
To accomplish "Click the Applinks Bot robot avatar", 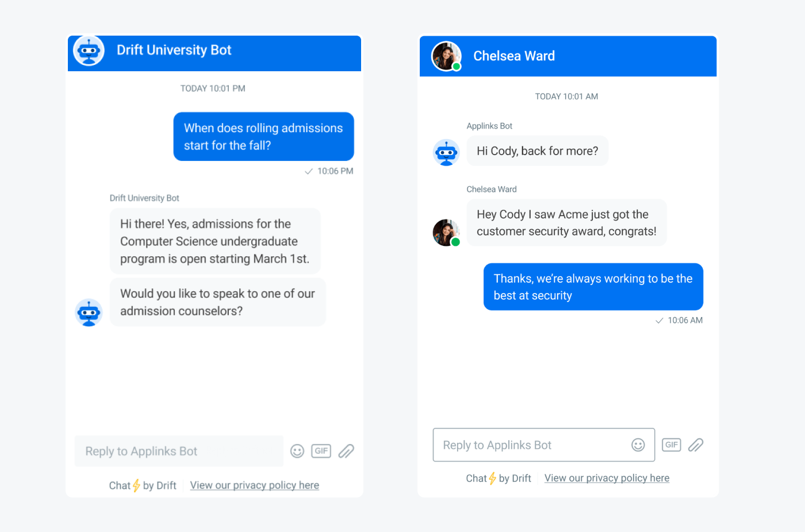I will tap(446, 152).
